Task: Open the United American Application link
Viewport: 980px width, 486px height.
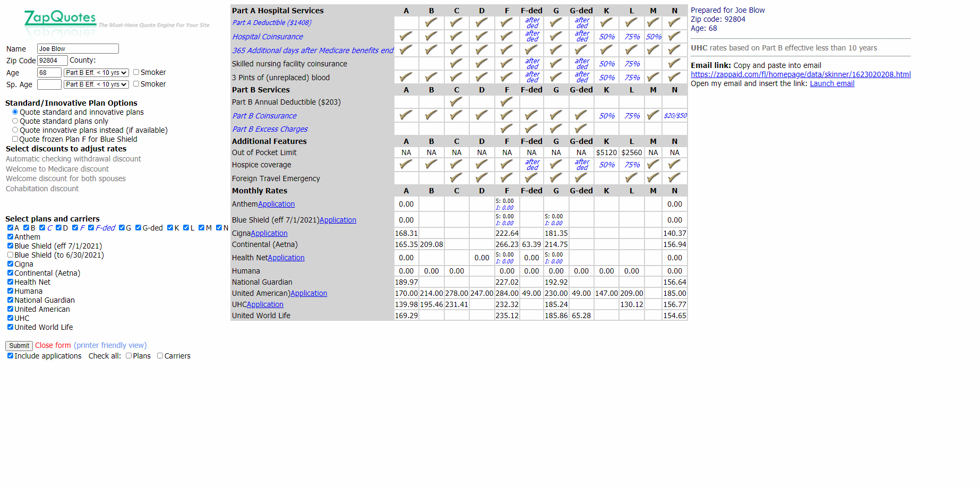Action: pyautogui.click(x=309, y=293)
